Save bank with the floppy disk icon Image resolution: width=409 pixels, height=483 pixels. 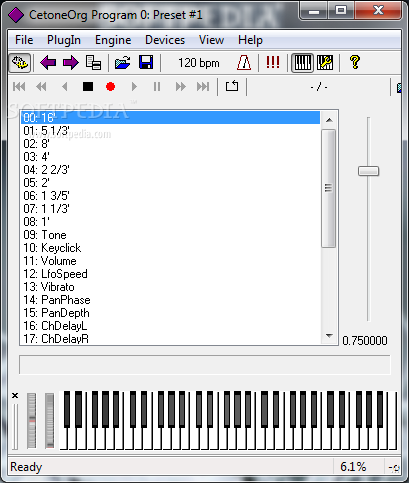(146, 63)
